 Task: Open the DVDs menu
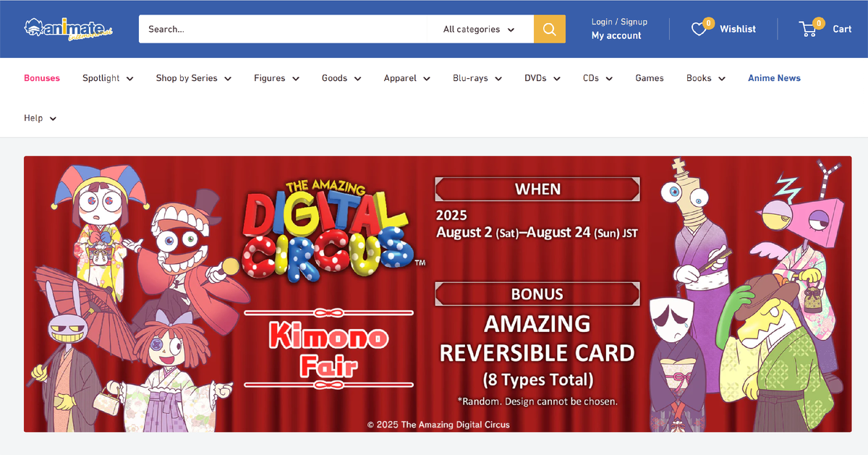542,78
